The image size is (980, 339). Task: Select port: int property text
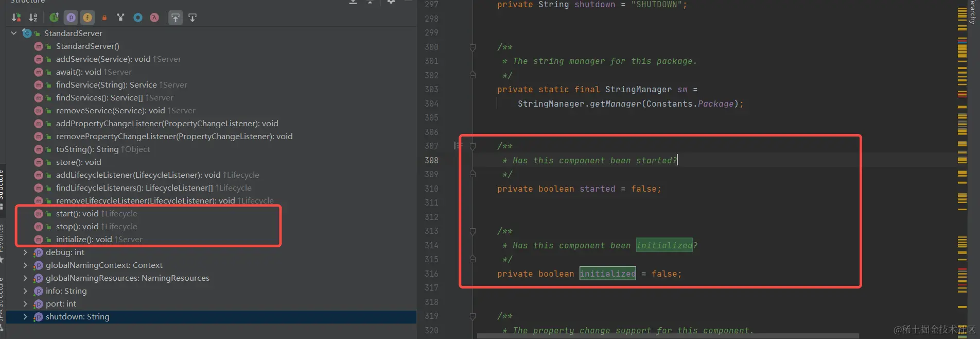click(61, 303)
